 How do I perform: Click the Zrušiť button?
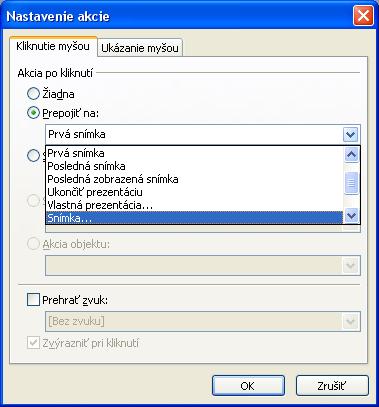pos(332,386)
